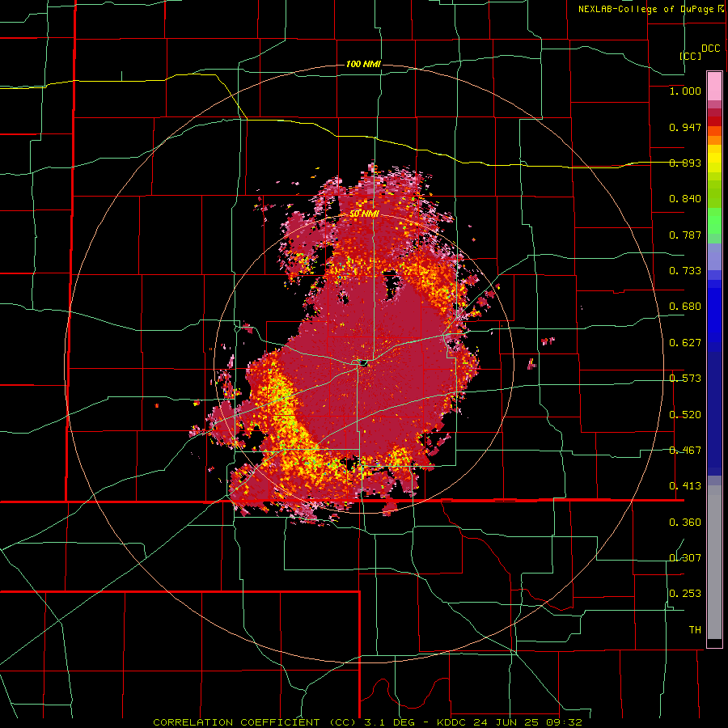Viewport: 728px width, 728px height.
Task: Click the 0.893 scale value
Action: point(685,163)
